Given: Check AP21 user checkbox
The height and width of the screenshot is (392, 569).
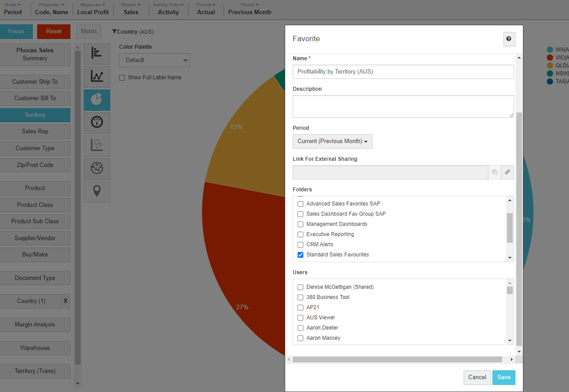Looking at the screenshot, I should point(300,307).
